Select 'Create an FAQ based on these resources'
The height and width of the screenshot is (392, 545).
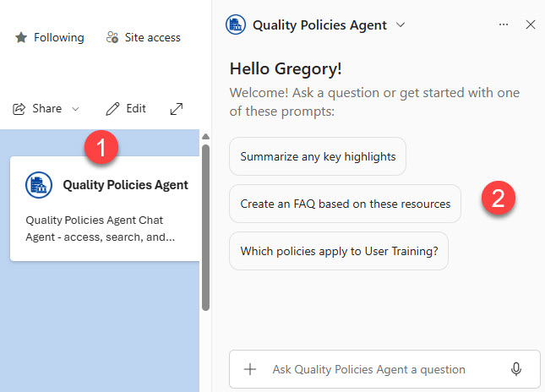345,204
